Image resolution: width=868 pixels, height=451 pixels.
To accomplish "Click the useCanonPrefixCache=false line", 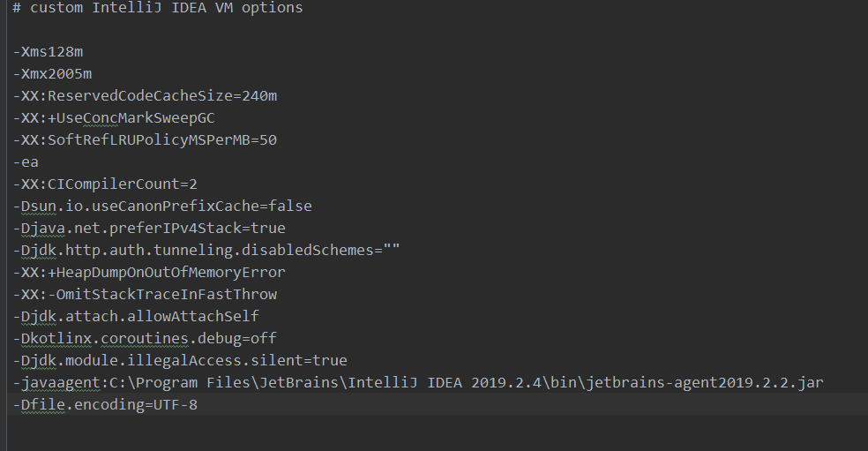I will (x=162, y=207).
